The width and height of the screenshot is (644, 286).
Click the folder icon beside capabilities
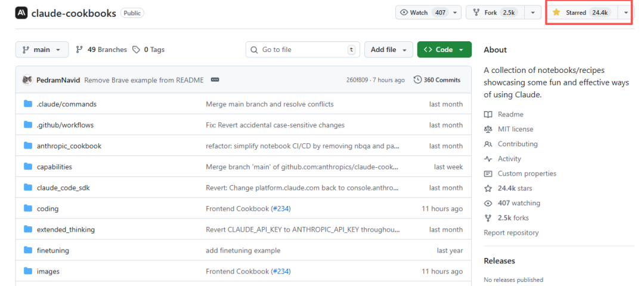coord(28,167)
